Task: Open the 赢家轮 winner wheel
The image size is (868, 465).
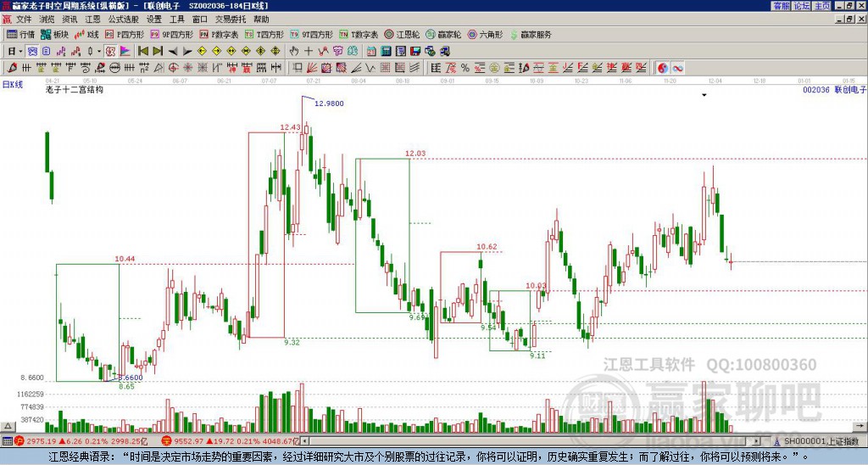Action: pos(443,34)
